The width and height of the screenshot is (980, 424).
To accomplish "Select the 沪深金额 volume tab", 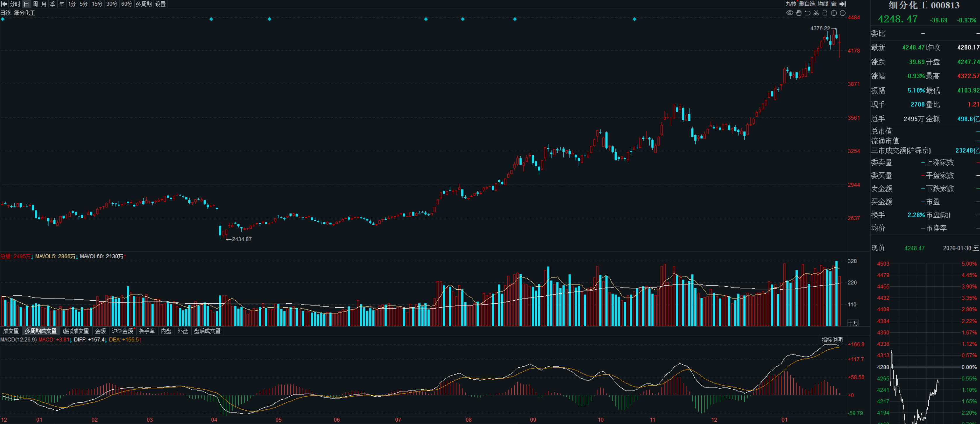I will pyautogui.click(x=122, y=331).
